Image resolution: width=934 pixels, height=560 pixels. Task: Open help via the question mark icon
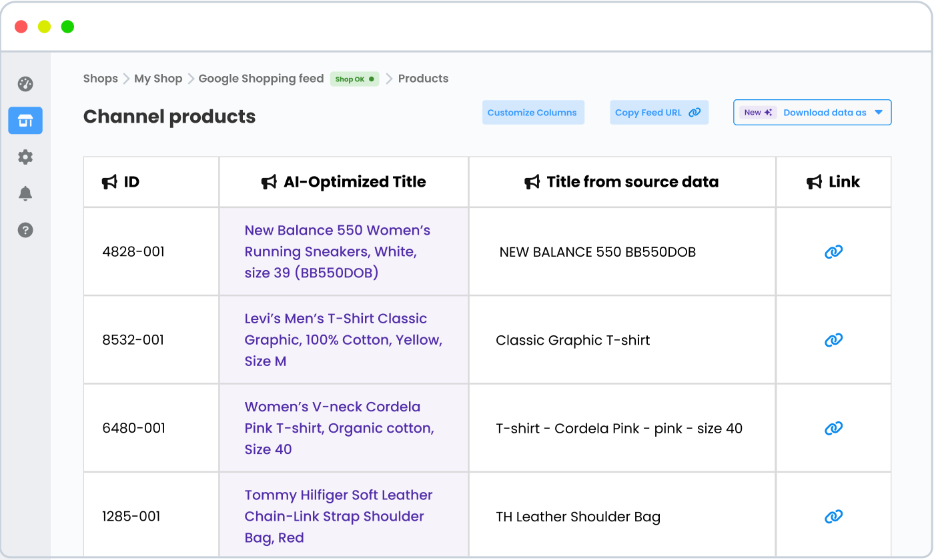(25, 230)
